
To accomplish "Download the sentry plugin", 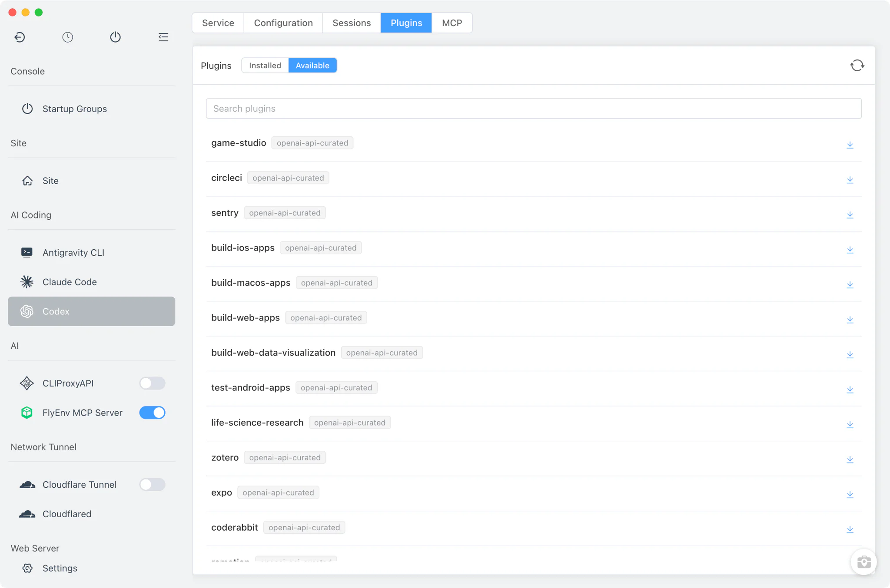I will pos(850,215).
